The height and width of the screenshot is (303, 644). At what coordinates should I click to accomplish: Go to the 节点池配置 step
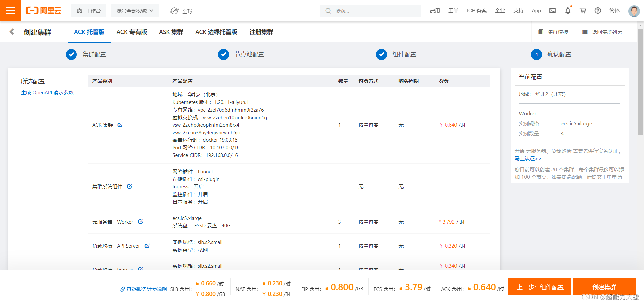(241, 54)
